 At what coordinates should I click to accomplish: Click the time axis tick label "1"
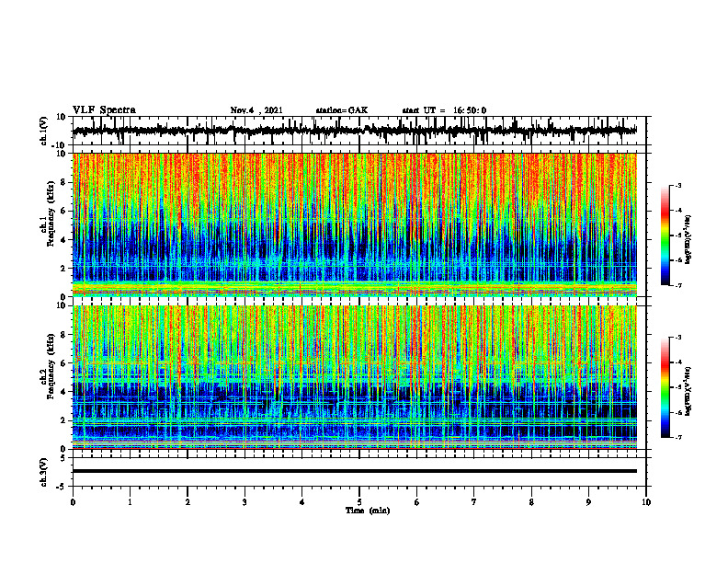(130, 502)
